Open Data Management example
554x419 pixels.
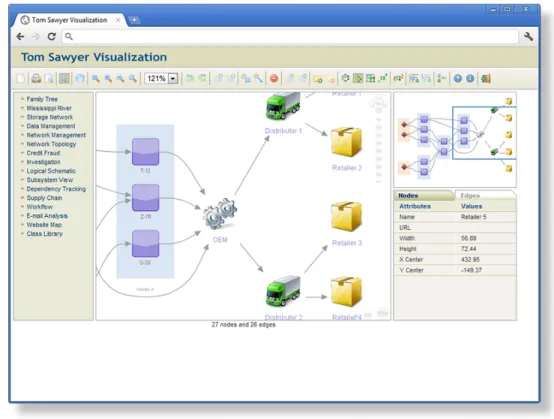[51, 126]
